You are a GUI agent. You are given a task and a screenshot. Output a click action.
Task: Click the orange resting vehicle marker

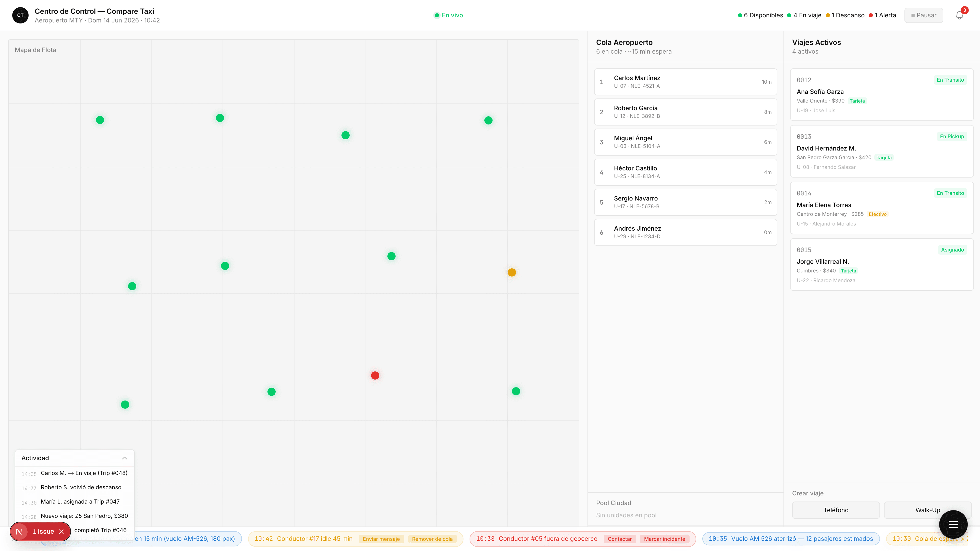[x=512, y=273]
